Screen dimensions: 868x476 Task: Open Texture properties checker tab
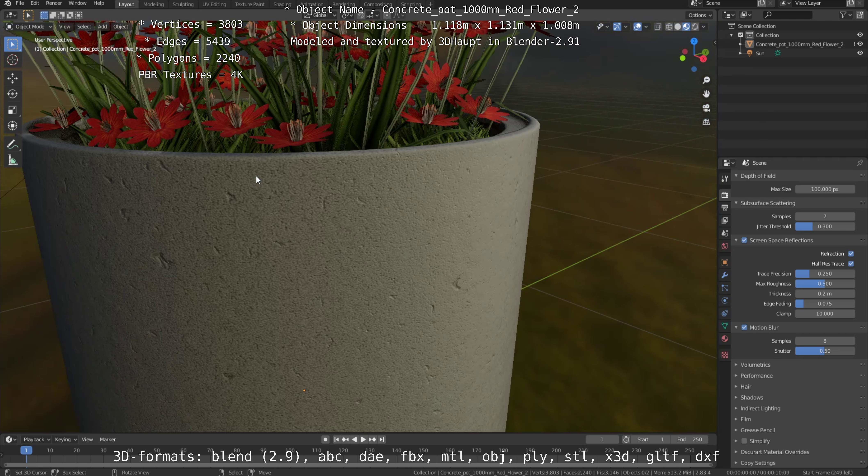pos(724,355)
